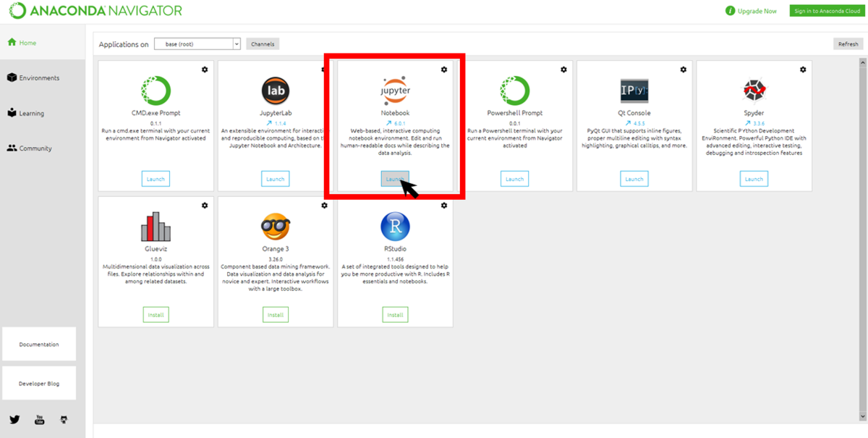The width and height of the screenshot is (868, 438).
Task: Click the RStudio version 1.1.456 text
Action: tap(395, 260)
